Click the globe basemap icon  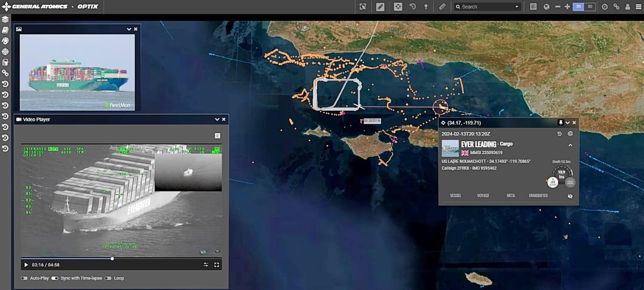point(546,6)
